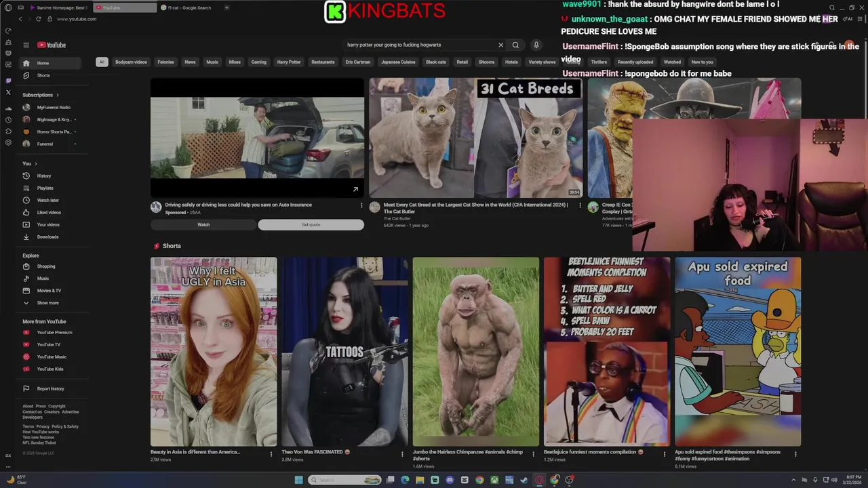Expand the Subscriptions section chevron
Screen dimensions: 868x488
(x=58, y=95)
